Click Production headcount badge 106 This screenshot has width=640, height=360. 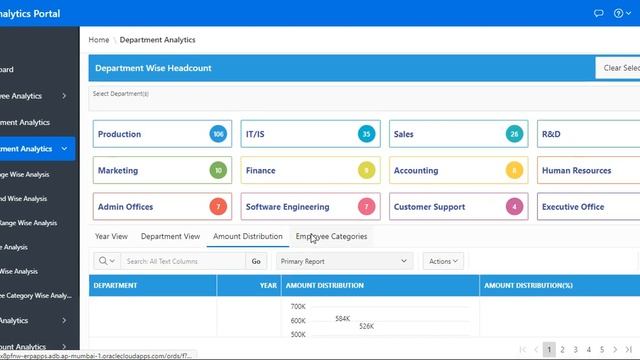218,134
